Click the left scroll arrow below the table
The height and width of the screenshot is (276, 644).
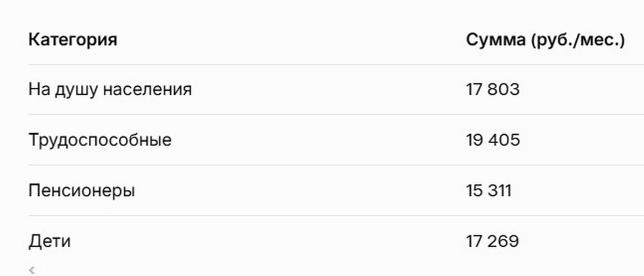32,269
